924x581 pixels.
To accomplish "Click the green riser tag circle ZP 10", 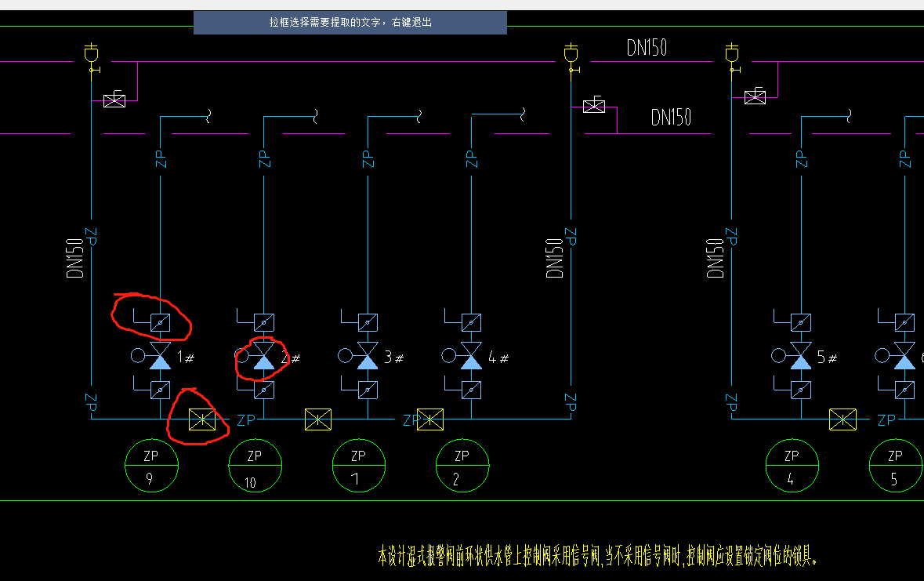I will (x=255, y=466).
